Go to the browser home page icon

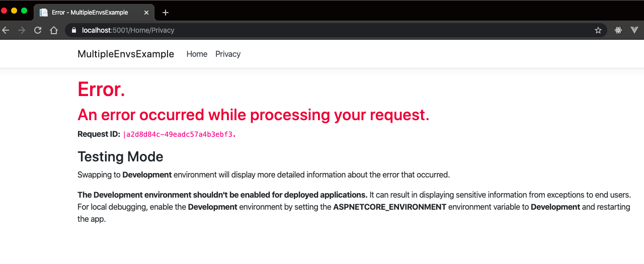coord(54,30)
